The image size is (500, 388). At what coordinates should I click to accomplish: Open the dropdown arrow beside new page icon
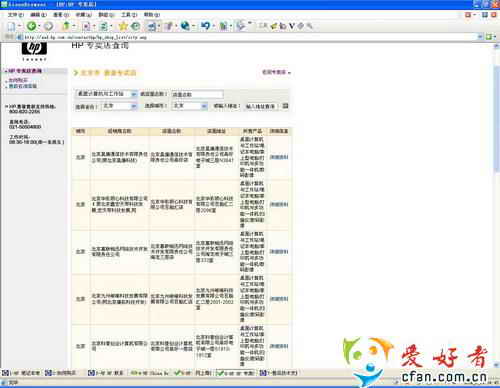[20, 26]
